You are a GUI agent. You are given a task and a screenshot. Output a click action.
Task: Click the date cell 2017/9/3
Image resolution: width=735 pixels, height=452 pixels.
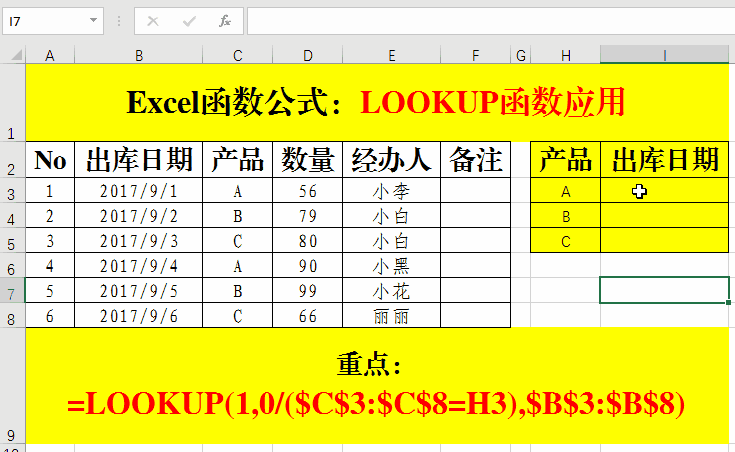pyautogui.click(x=139, y=241)
